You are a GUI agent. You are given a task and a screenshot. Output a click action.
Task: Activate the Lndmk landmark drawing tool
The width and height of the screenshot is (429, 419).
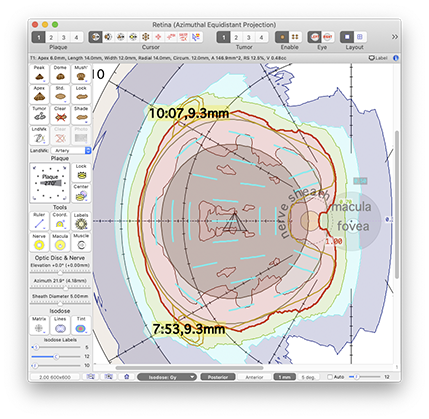(39, 136)
